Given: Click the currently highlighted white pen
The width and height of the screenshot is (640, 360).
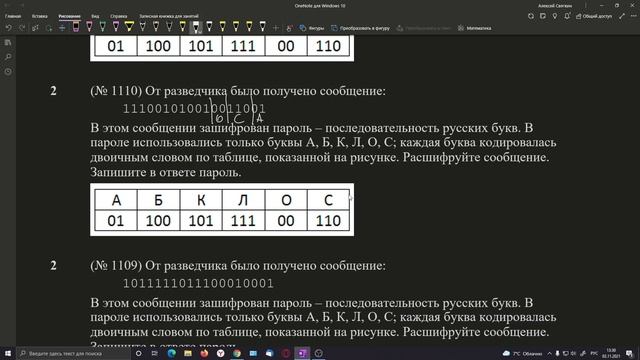Looking at the screenshot, I should (x=196, y=27).
